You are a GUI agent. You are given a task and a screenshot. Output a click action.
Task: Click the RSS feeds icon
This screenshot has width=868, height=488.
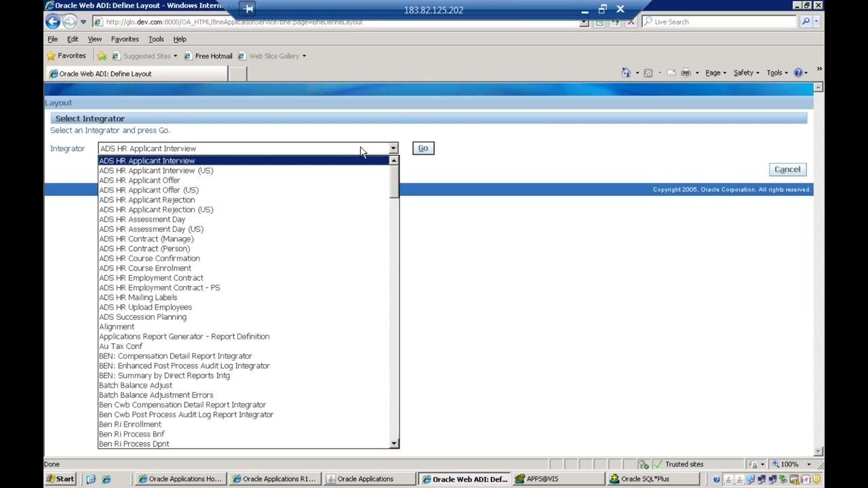tap(648, 73)
